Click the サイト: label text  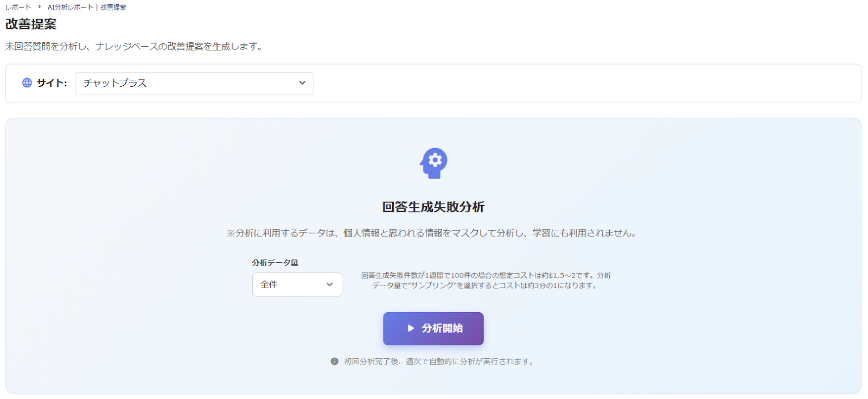coord(52,83)
